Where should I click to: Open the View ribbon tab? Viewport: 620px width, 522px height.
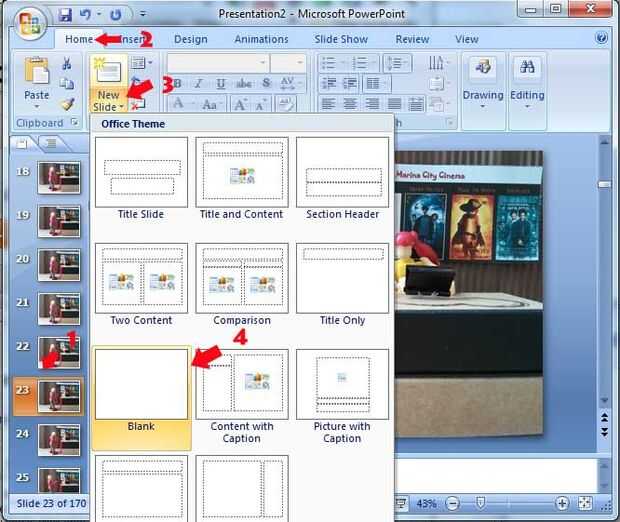click(x=467, y=39)
